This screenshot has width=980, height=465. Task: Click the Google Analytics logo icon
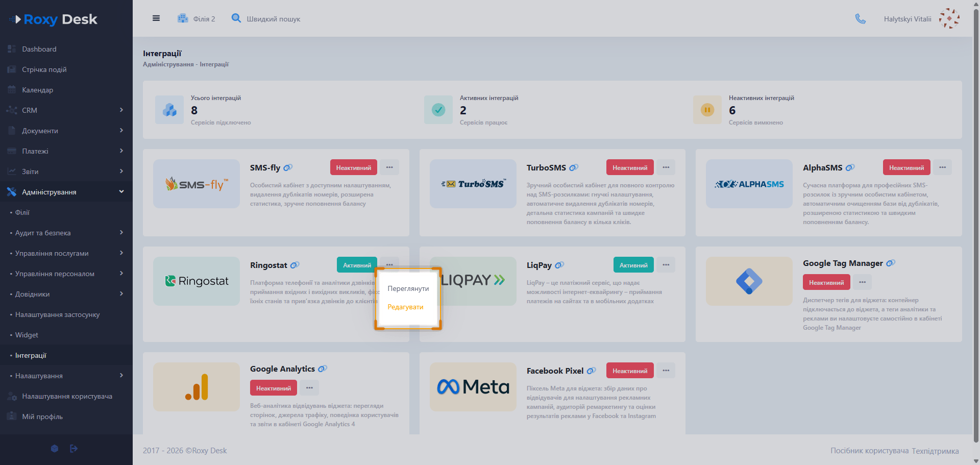click(197, 387)
